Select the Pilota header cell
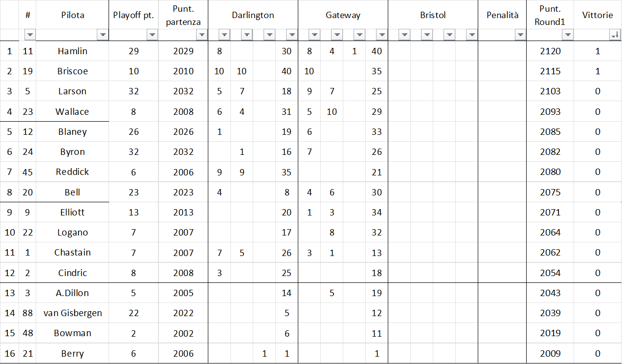 click(x=72, y=15)
